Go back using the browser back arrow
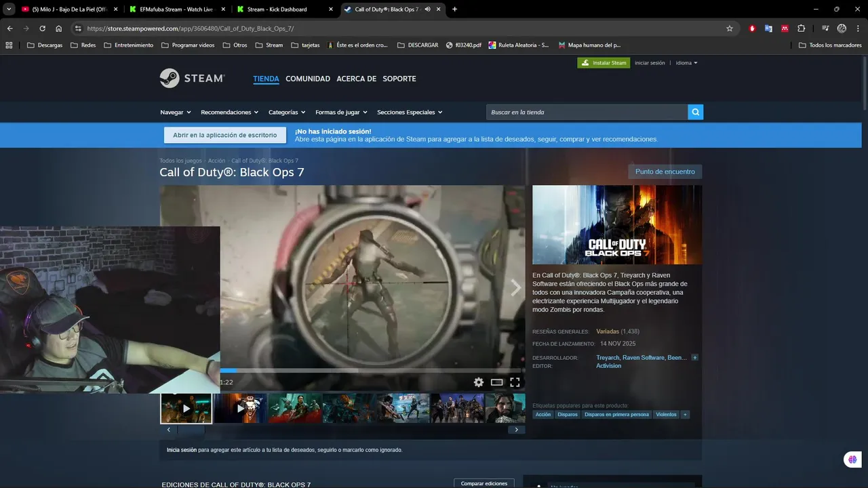Viewport: 868px width, 488px height. tap(9, 28)
